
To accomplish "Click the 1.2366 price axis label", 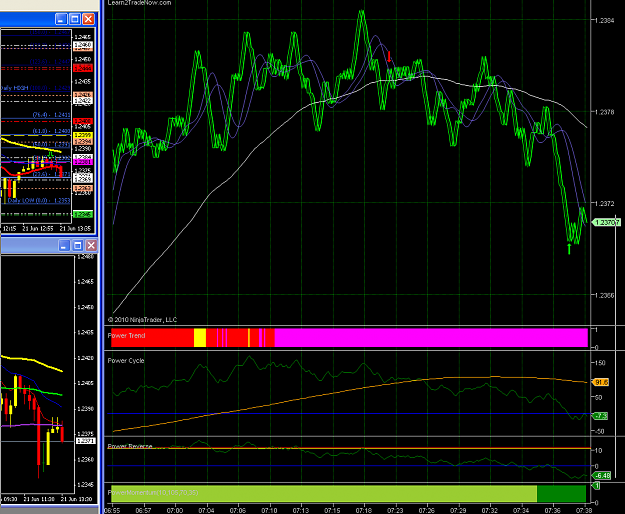I will coord(605,295).
